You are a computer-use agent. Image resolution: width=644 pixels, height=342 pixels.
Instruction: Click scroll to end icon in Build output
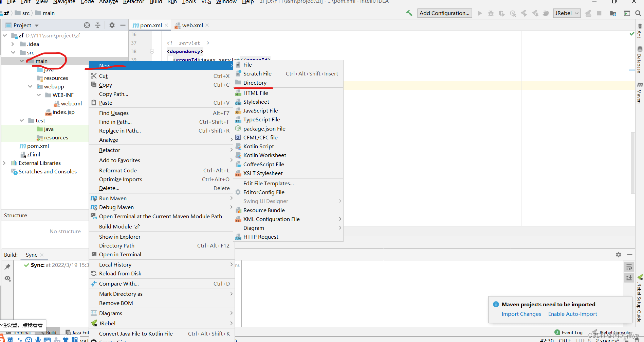click(629, 278)
